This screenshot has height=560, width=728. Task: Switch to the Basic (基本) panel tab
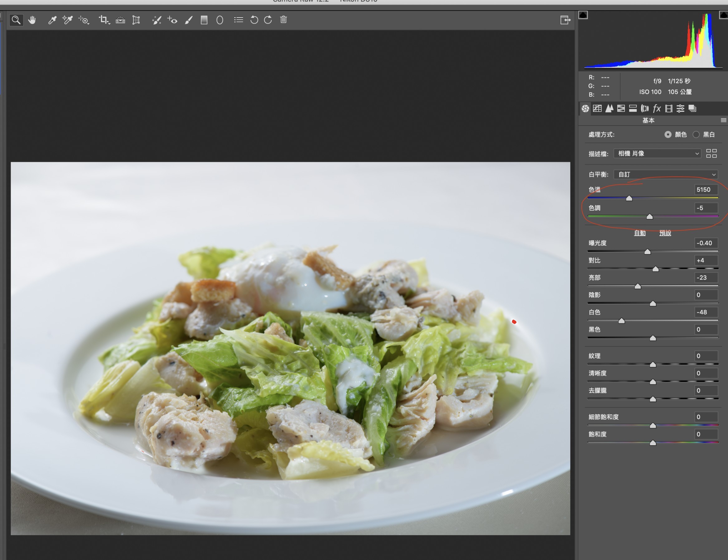[x=585, y=108]
